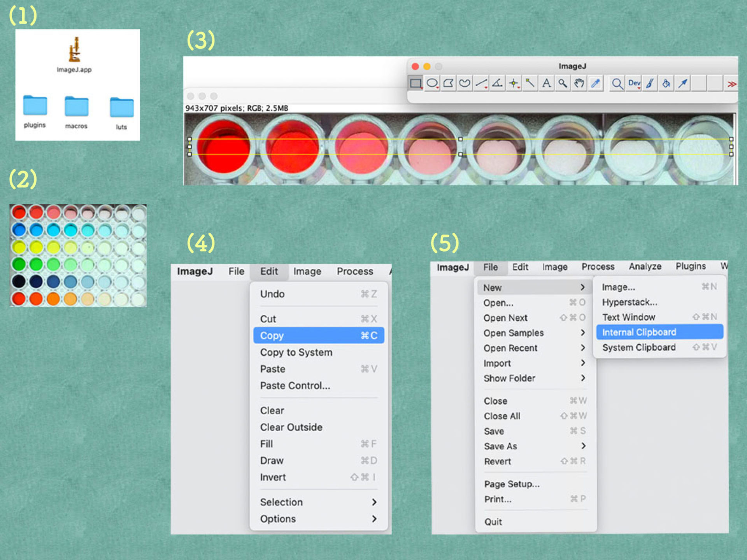Select the Angle measurement tool
747x560 pixels.
497,83
